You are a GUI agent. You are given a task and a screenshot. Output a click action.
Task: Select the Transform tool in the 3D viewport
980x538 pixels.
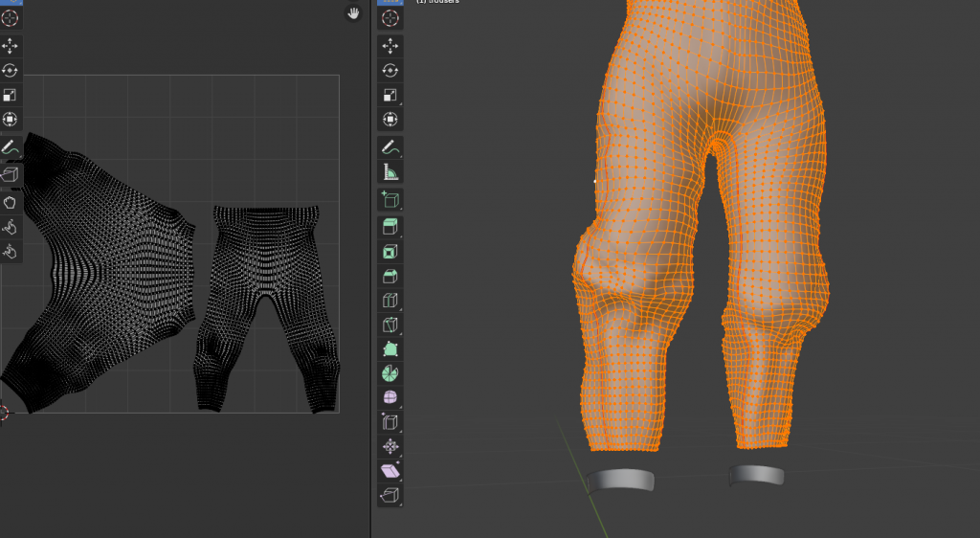[x=390, y=120]
